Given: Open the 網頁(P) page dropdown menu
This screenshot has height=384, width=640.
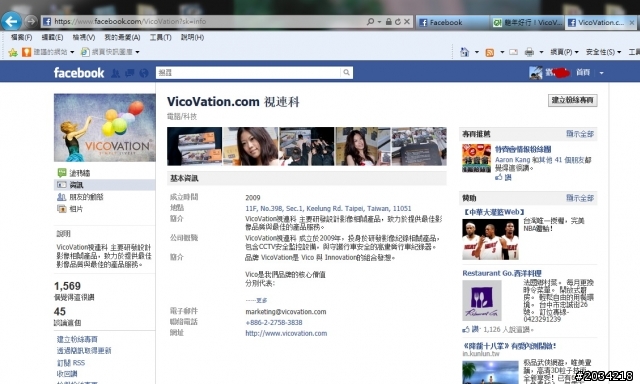Looking at the screenshot, I should pos(564,52).
